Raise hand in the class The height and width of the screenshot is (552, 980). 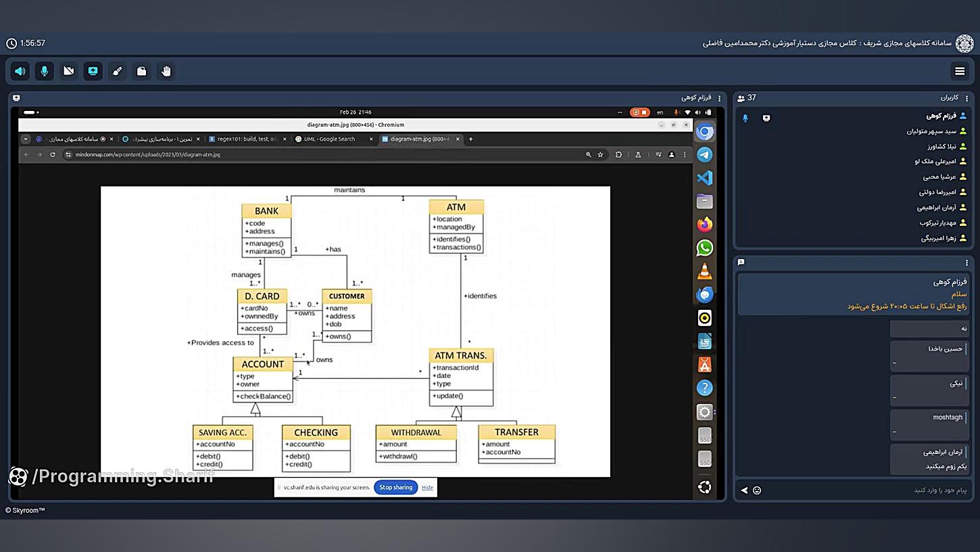click(166, 71)
